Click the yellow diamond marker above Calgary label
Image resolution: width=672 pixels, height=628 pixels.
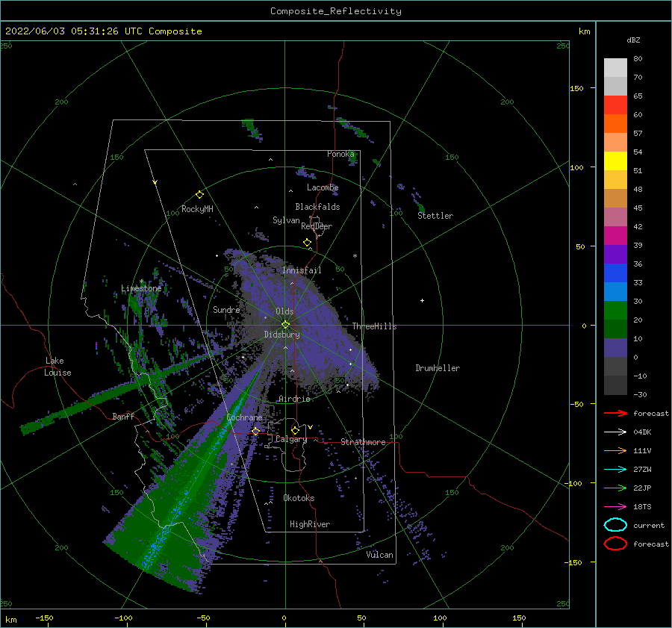[295, 430]
